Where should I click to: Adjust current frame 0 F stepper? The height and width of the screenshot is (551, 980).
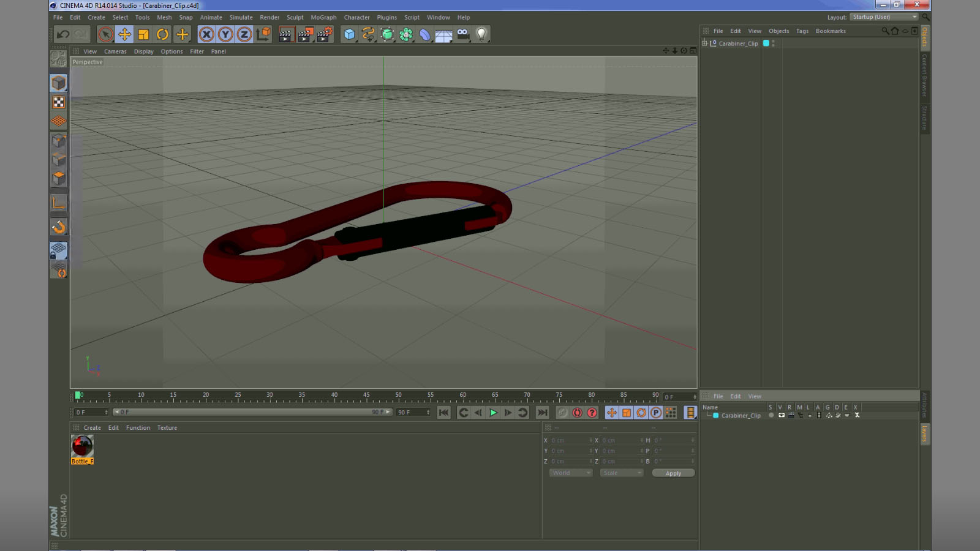click(695, 397)
